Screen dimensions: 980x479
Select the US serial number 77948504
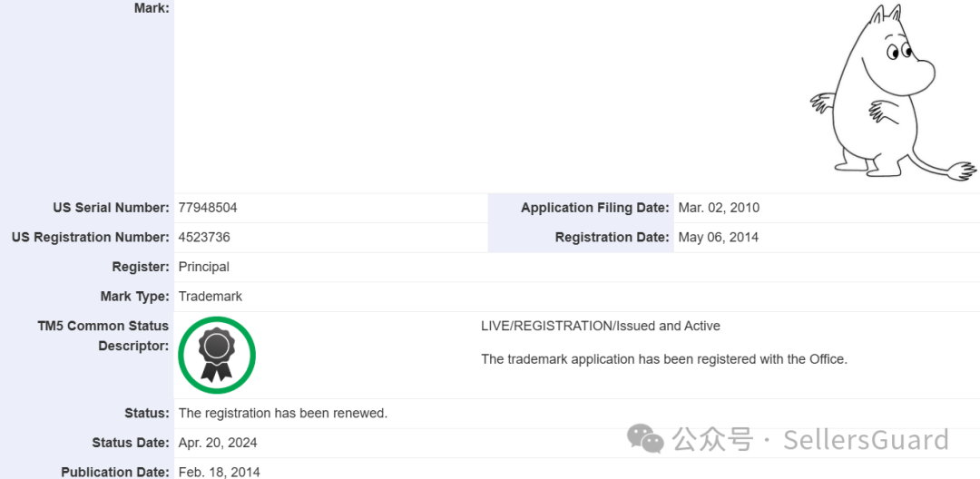point(208,208)
